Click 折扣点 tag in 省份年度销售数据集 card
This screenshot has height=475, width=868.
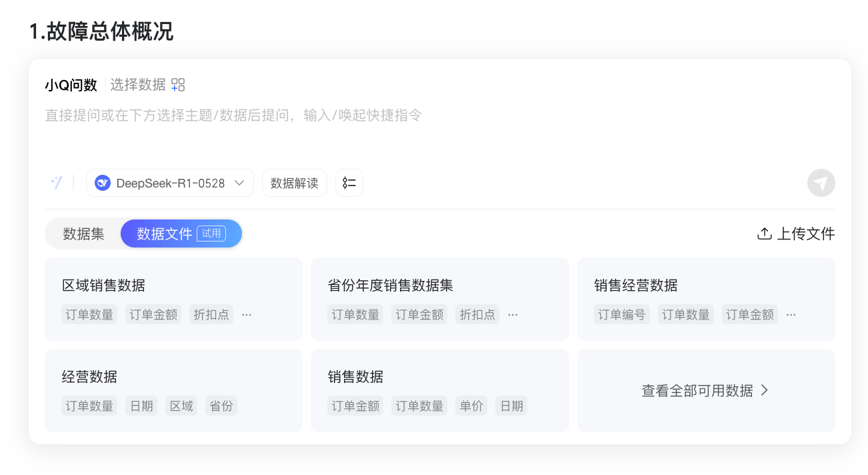pos(477,315)
